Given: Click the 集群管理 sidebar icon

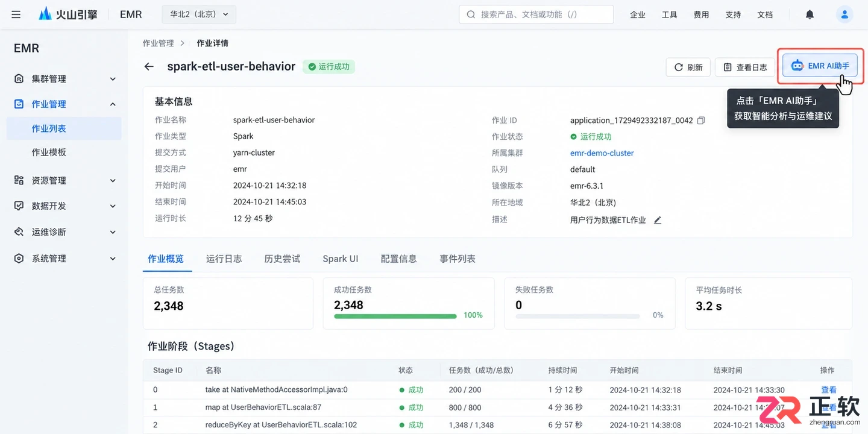Looking at the screenshot, I should tap(19, 79).
